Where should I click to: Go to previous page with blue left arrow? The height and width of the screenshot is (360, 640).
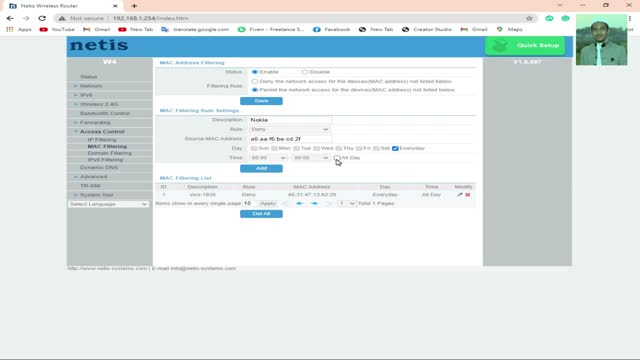(300, 203)
